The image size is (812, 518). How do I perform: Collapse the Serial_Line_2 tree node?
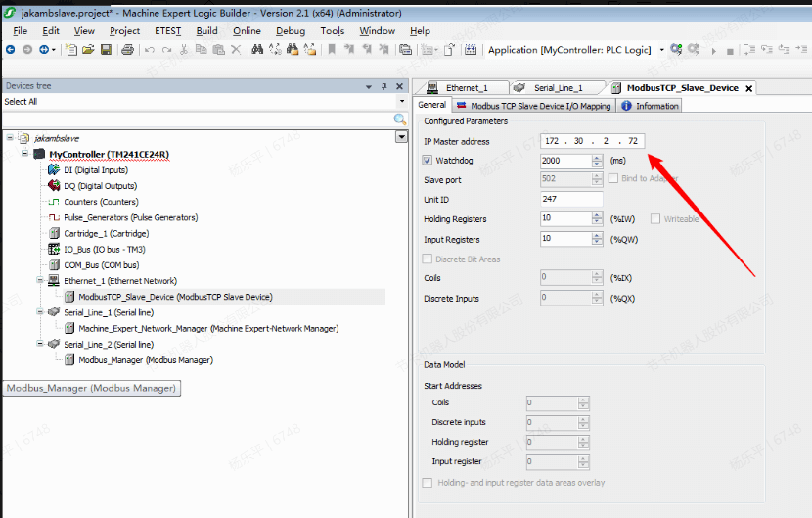[x=40, y=344]
